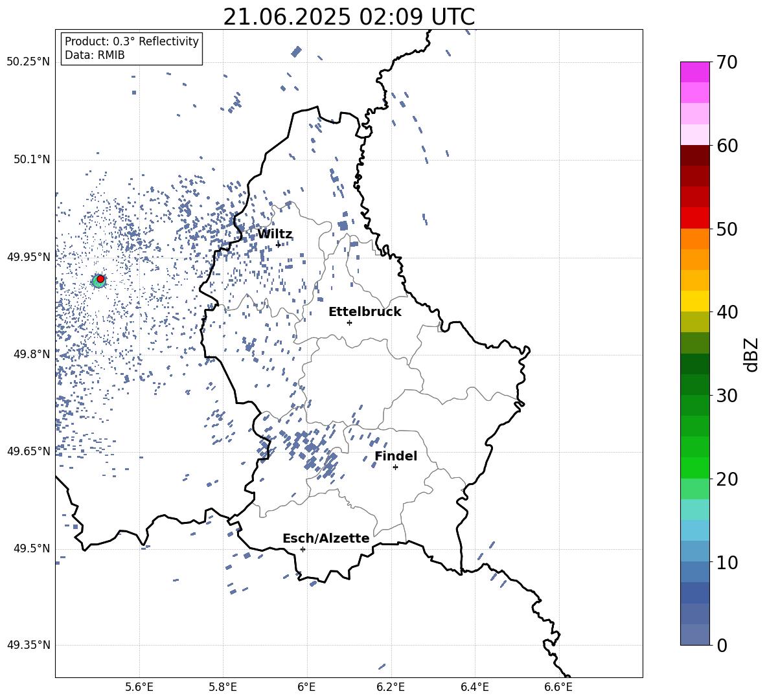The width and height of the screenshot is (767, 700).
Task: Click the colorbar tick label 0
Action: (722, 646)
